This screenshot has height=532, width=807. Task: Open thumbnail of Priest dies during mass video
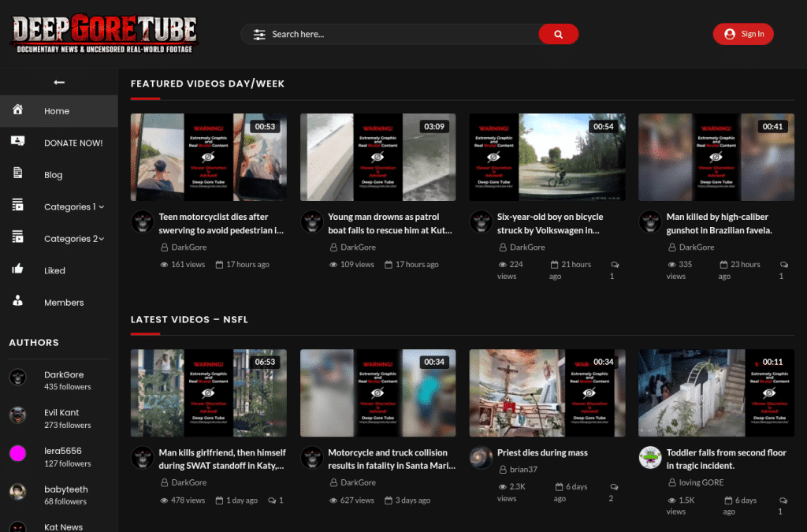[547, 393]
